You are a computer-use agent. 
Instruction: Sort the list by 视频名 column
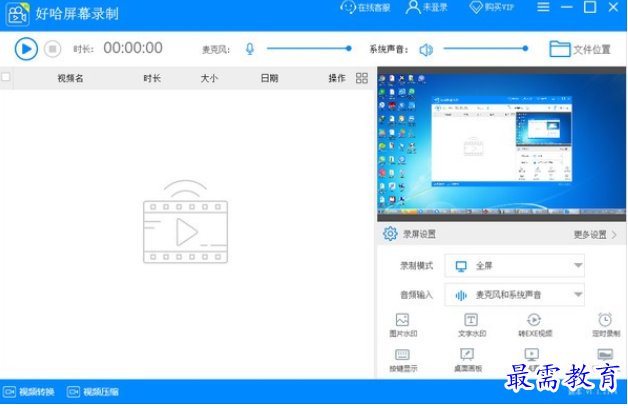tap(70, 78)
